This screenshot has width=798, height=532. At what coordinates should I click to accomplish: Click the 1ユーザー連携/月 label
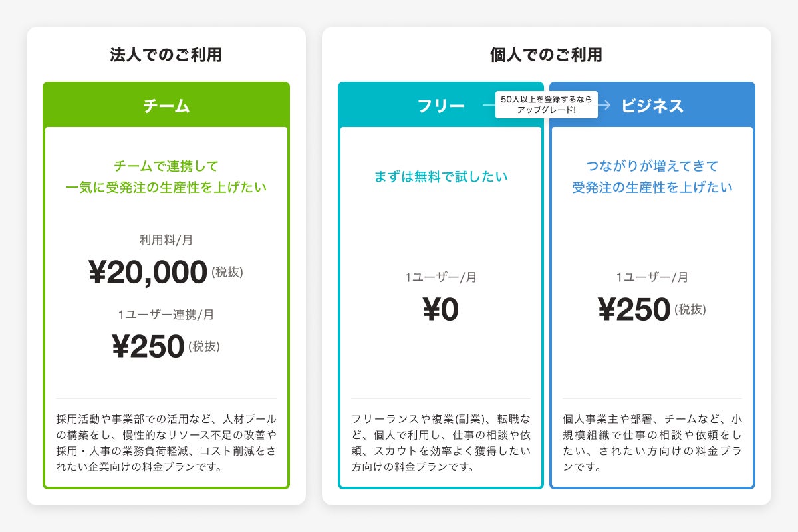[x=166, y=315]
